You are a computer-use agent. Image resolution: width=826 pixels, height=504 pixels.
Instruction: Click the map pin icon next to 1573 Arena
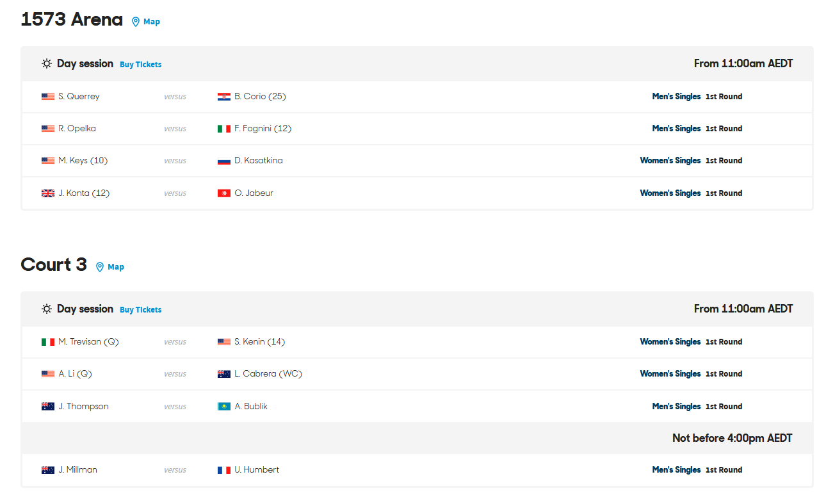(135, 22)
